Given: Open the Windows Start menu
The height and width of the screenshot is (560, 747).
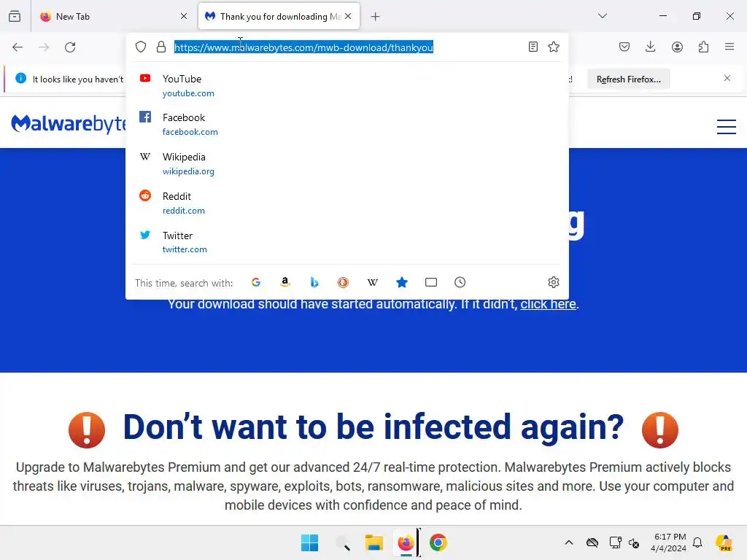Looking at the screenshot, I should (309, 542).
